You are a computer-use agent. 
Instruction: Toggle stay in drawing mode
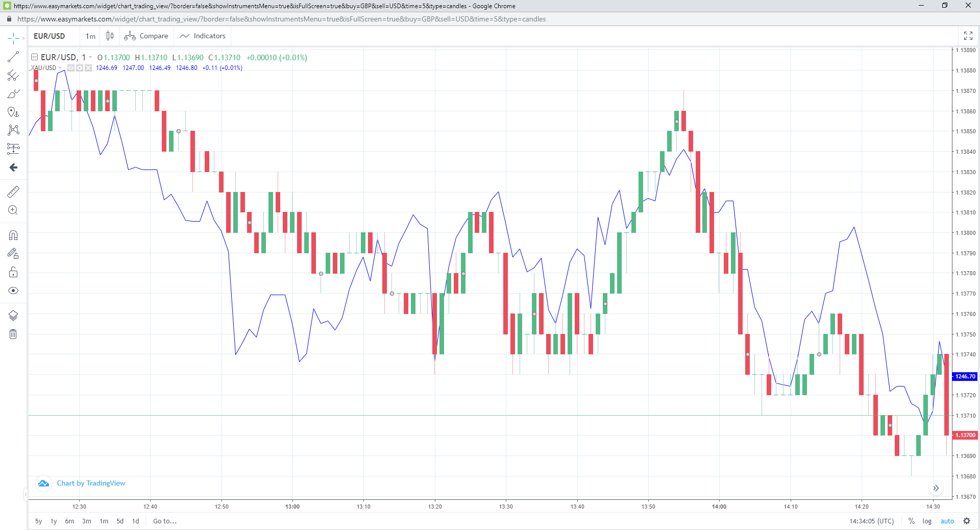click(x=13, y=253)
